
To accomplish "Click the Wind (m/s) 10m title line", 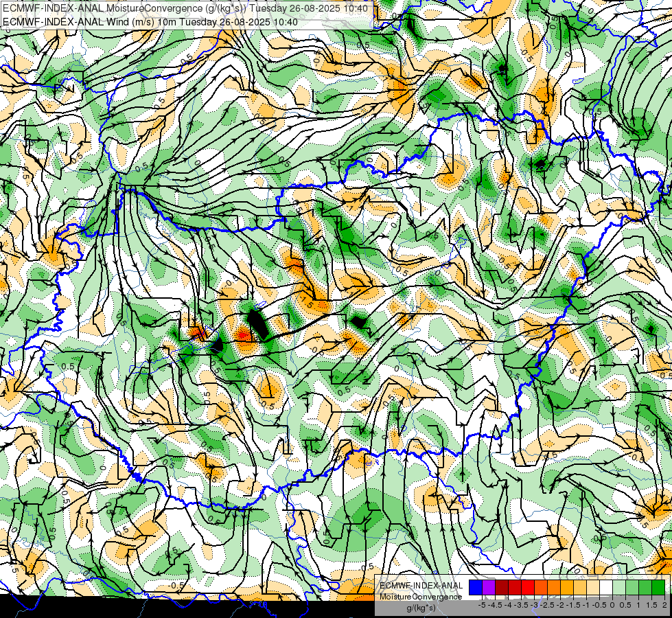I will [150, 21].
